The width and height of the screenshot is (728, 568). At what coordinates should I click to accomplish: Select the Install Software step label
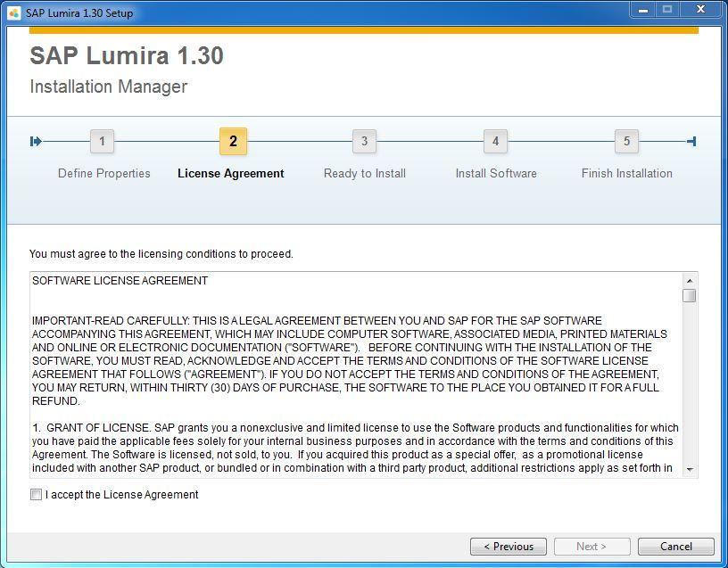tap(496, 174)
